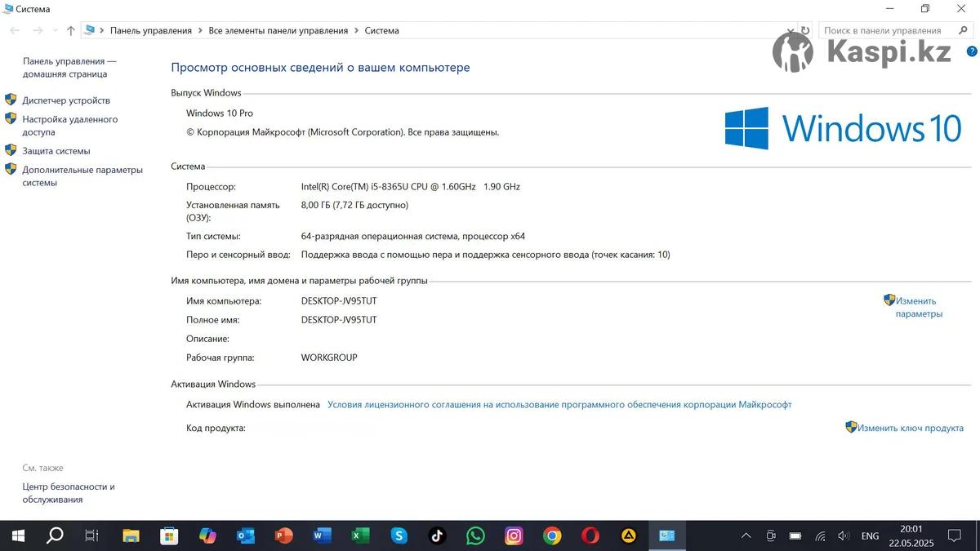Open Диспетчер устройств
This screenshot has height=551, width=980.
click(x=66, y=100)
